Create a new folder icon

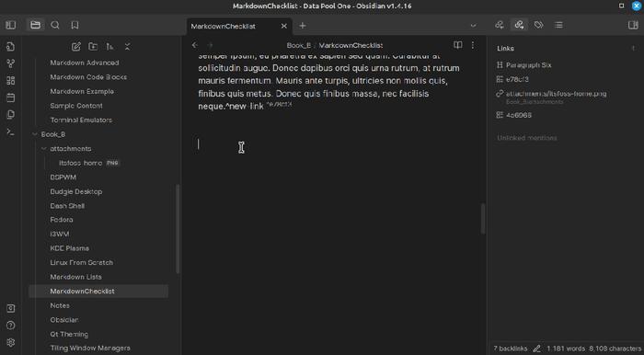pyautogui.click(x=93, y=47)
